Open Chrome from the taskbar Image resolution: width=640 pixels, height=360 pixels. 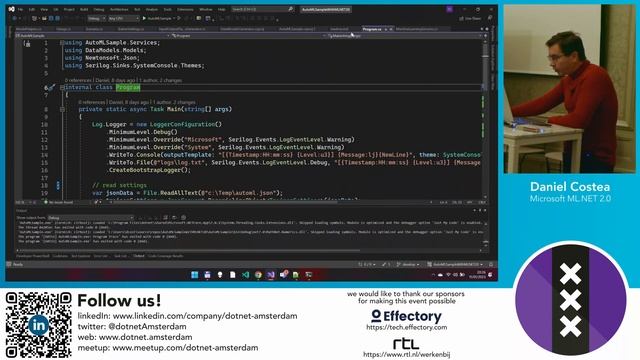coord(258,275)
